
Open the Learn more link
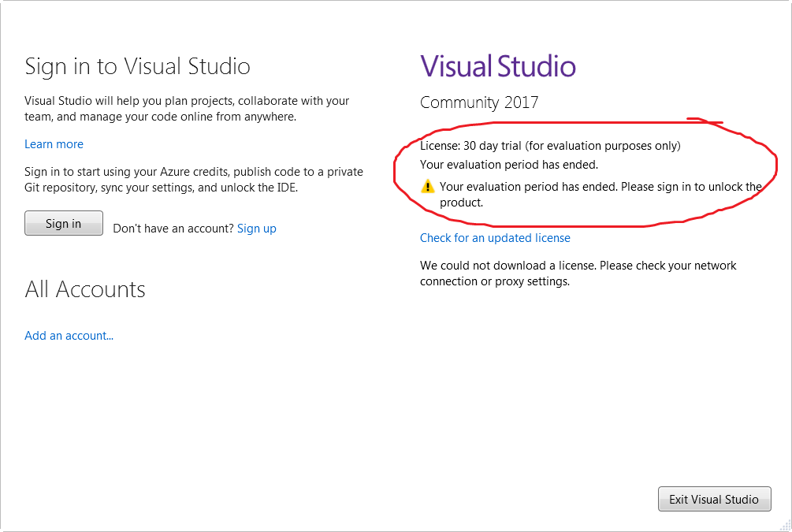pos(54,144)
